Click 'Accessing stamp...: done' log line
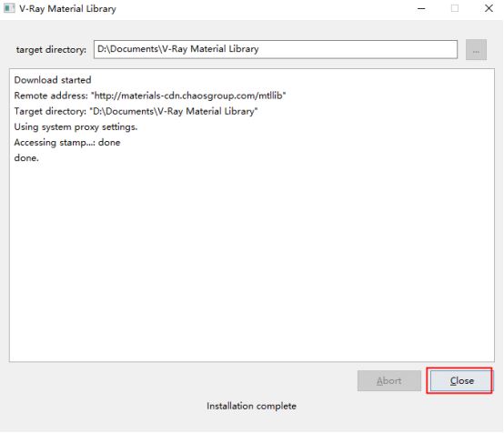Image resolution: width=504 pixels, height=433 pixels. coord(67,143)
